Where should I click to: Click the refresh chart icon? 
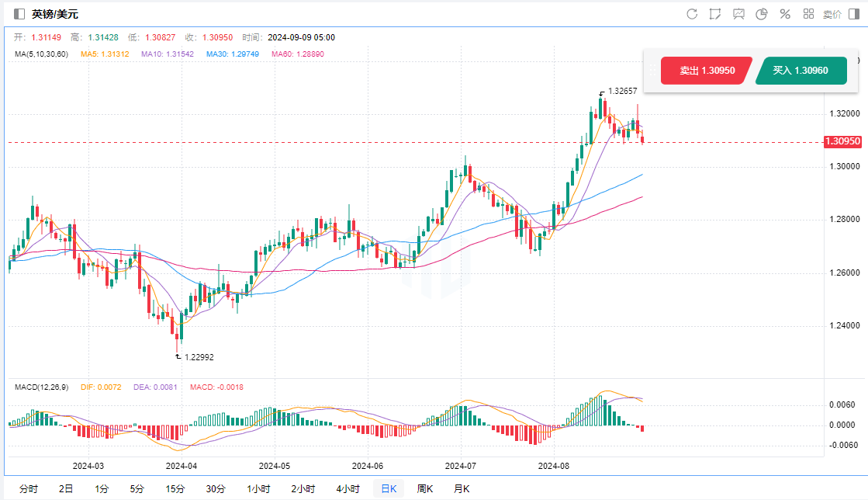click(x=692, y=14)
